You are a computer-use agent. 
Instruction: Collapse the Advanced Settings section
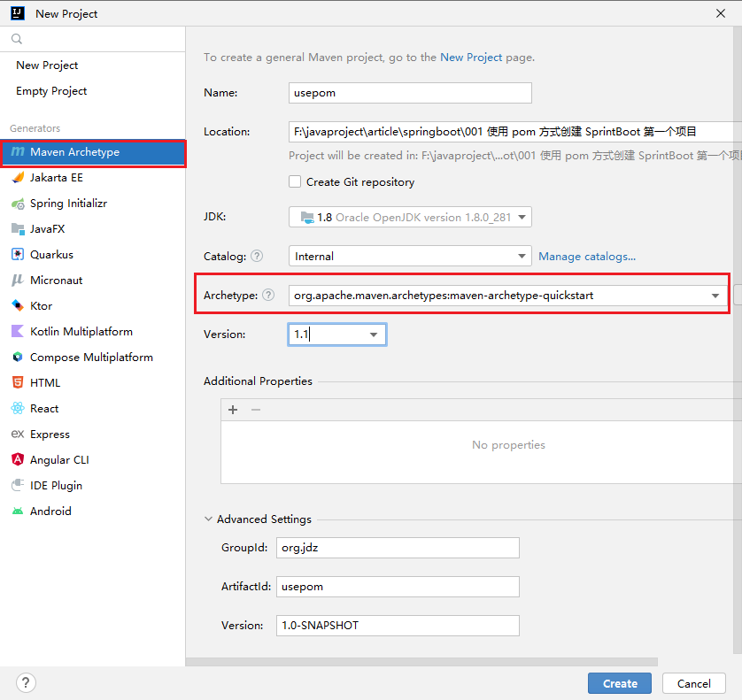[x=208, y=519]
